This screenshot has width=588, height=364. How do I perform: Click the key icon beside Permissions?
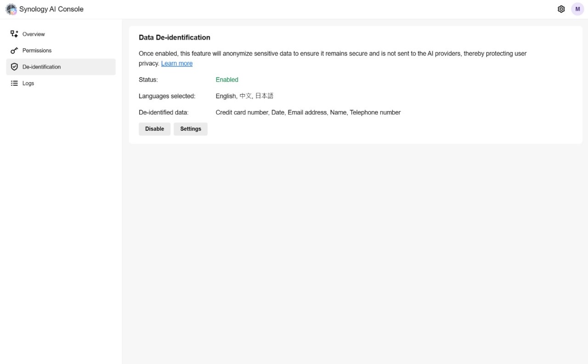click(x=14, y=50)
